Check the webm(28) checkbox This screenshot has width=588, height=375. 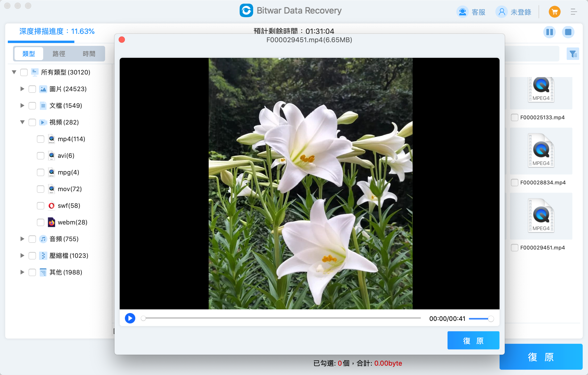41,222
